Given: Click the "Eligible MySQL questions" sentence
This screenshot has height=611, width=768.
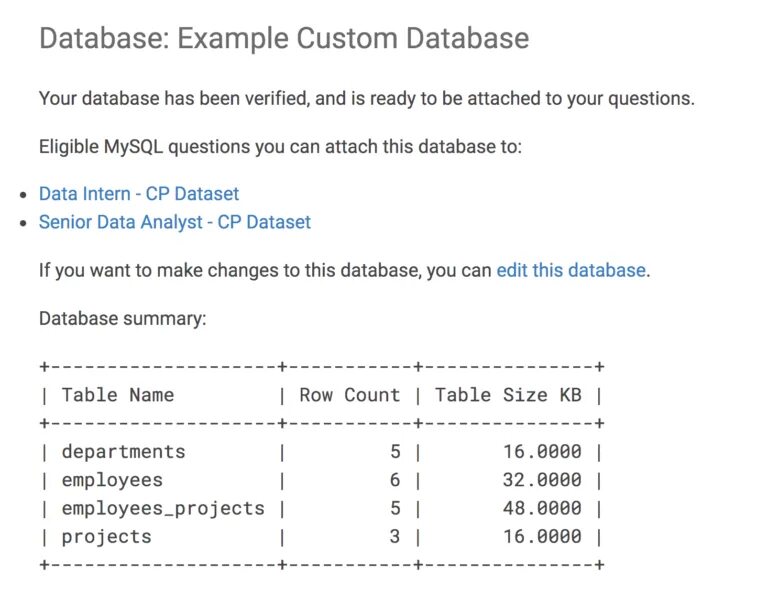Looking at the screenshot, I should click(x=280, y=147).
